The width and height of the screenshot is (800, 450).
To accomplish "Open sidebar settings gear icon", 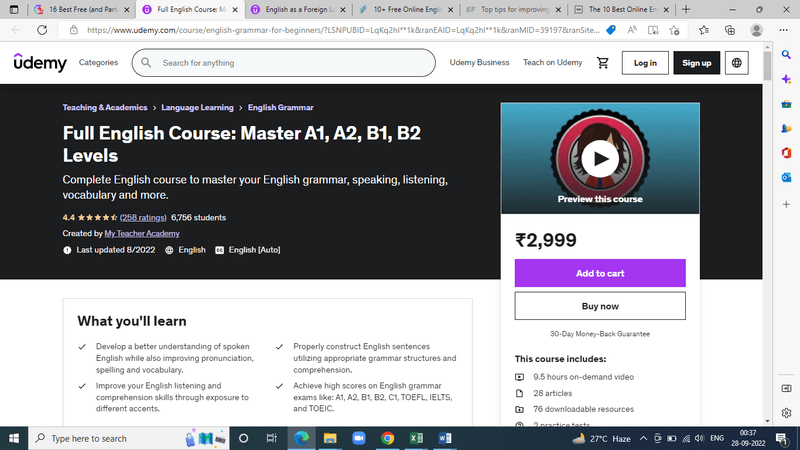I will point(786,413).
